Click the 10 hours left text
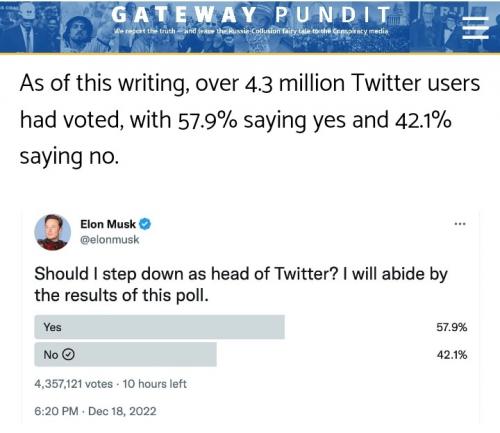Viewport: 500px width, 433px height. coord(154,384)
